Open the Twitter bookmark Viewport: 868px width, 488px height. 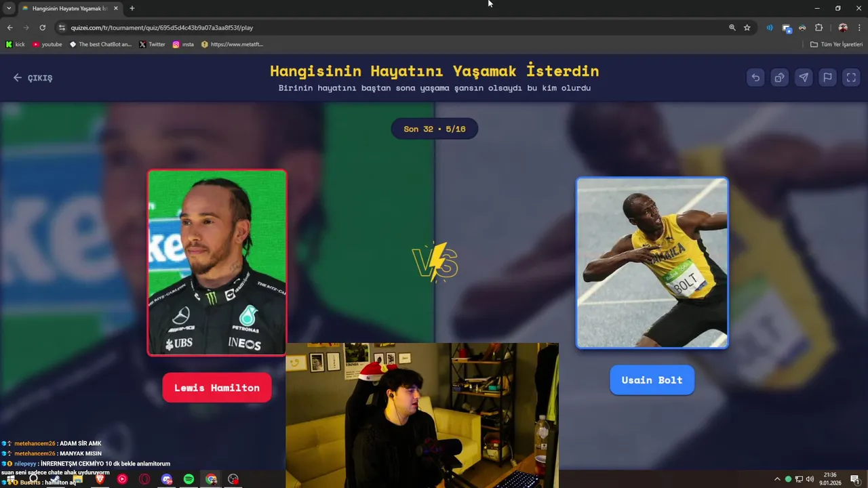tap(152, 44)
